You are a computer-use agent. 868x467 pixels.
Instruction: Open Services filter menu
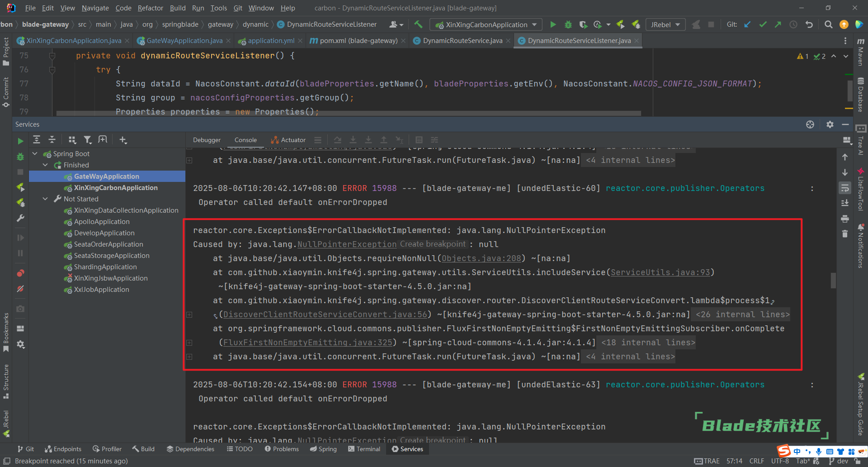[88, 140]
